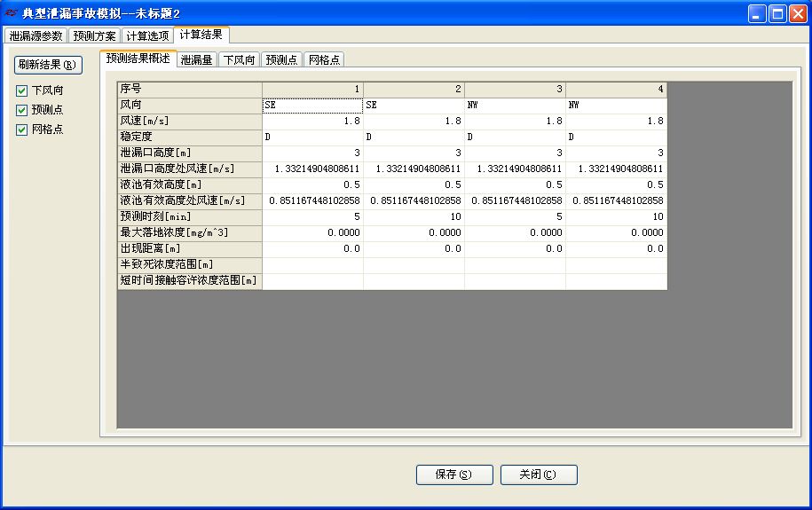Image resolution: width=812 pixels, height=510 pixels.
Task: Toggle the 下风向 checkbox
Action: pos(22,91)
